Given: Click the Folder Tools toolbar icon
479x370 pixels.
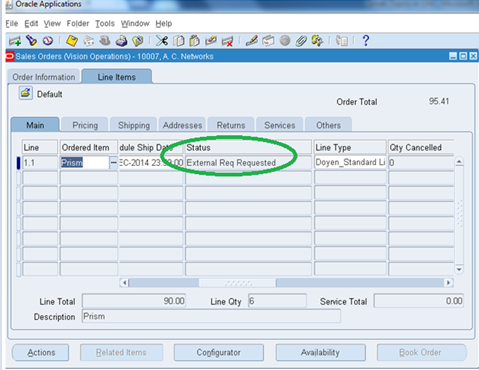Looking at the screenshot, I should point(317,41).
